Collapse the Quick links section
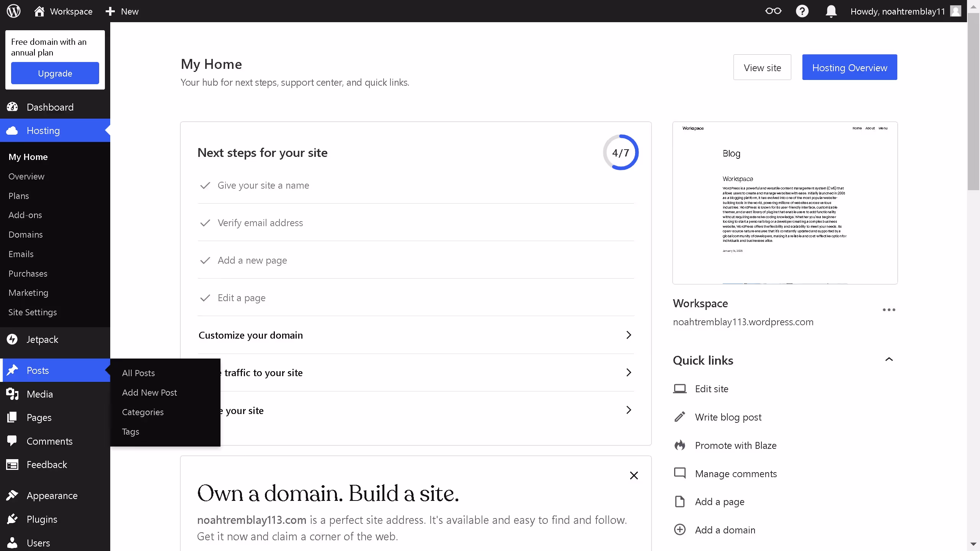This screenshot has width=980, height=551. tap(889, 359)
